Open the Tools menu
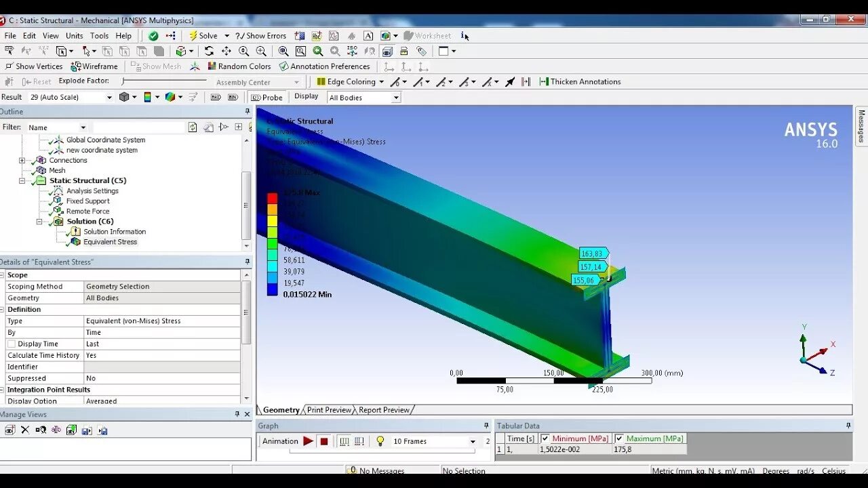 (x=99, y=36)
